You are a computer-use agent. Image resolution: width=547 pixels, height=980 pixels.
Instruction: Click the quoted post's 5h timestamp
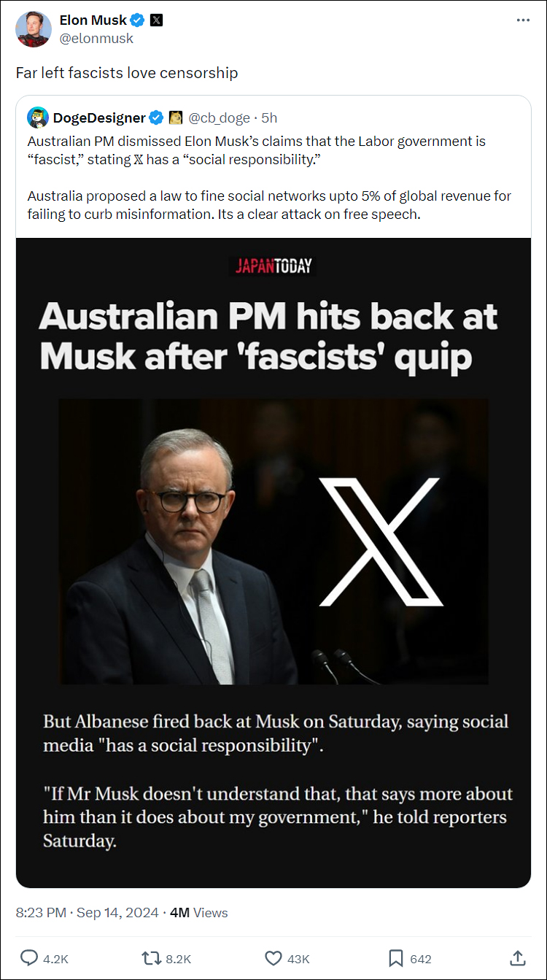point(269,117)
